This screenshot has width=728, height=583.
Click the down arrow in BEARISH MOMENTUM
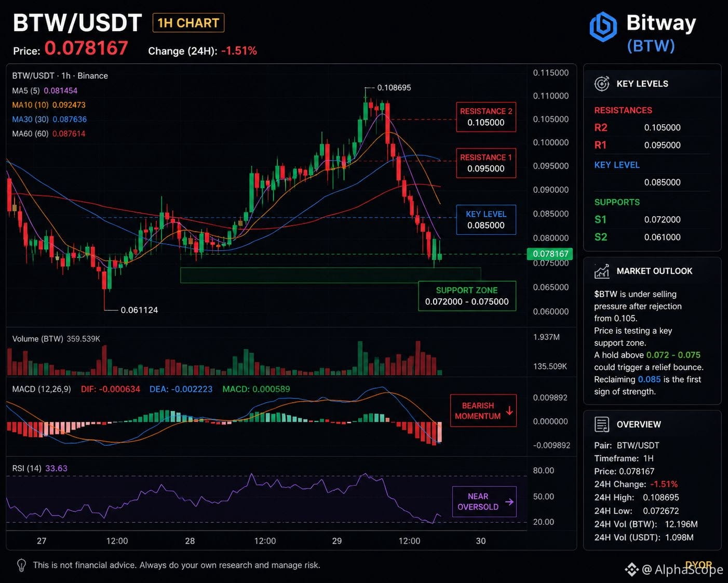(509, 410)
